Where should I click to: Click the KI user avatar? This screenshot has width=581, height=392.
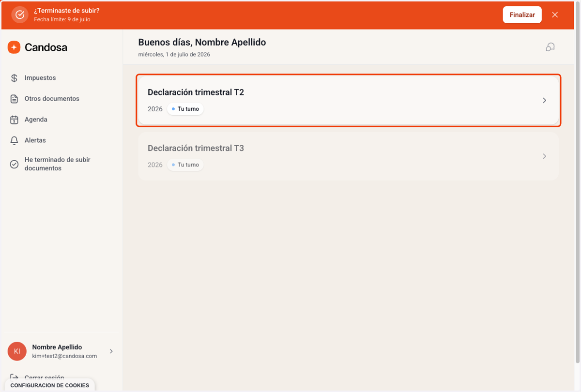[x=17, y=351]
